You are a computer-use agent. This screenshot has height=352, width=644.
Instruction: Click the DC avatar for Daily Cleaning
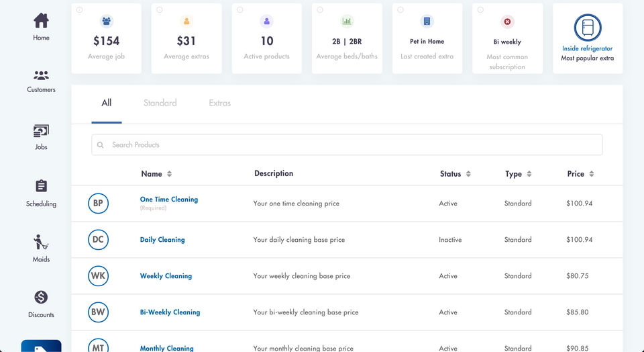click(98, 239)
